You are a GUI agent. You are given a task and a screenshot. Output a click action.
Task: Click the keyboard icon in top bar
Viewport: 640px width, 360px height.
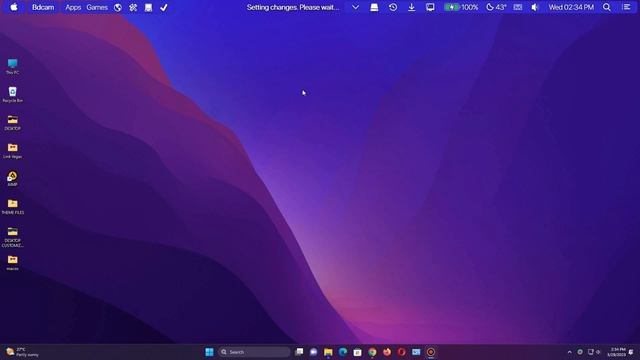518,7
